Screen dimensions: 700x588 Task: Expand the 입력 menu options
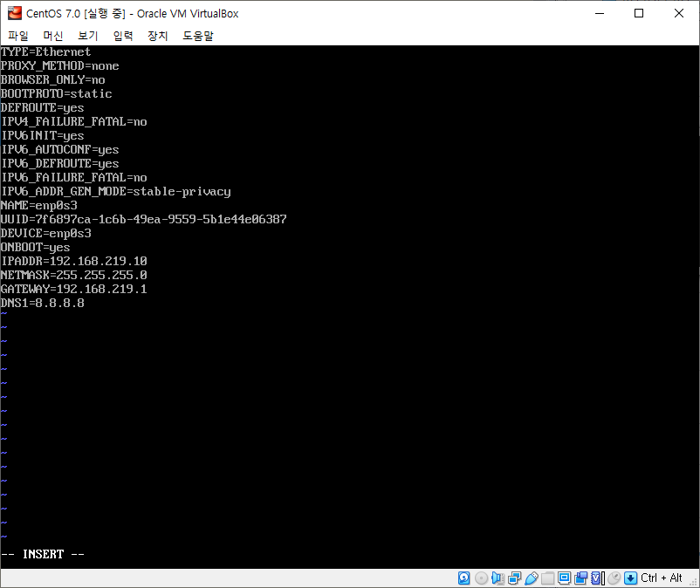click(x=121, y=36)
